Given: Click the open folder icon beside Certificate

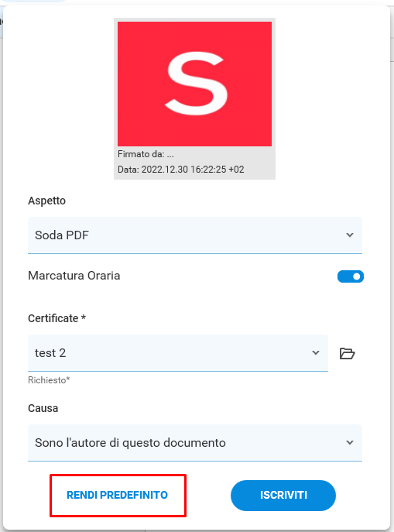Looking at the screenshot, I should coord(347,354).
